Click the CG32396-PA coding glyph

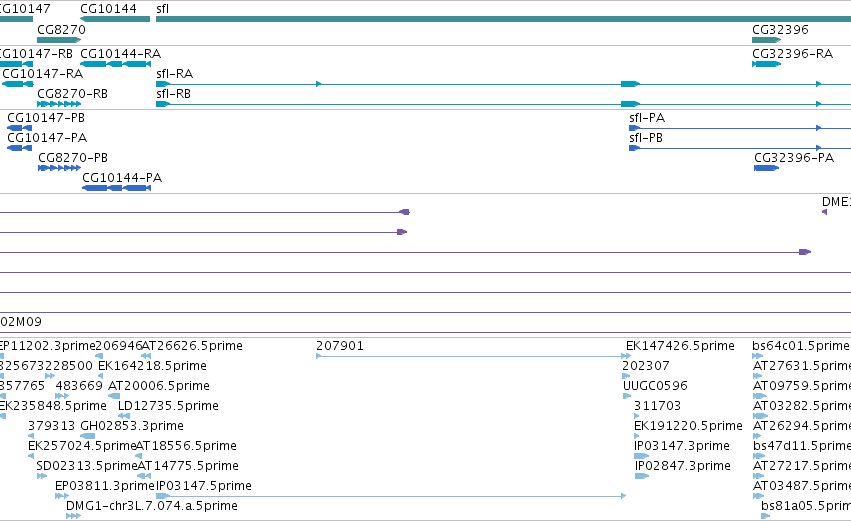pos(766,168)
